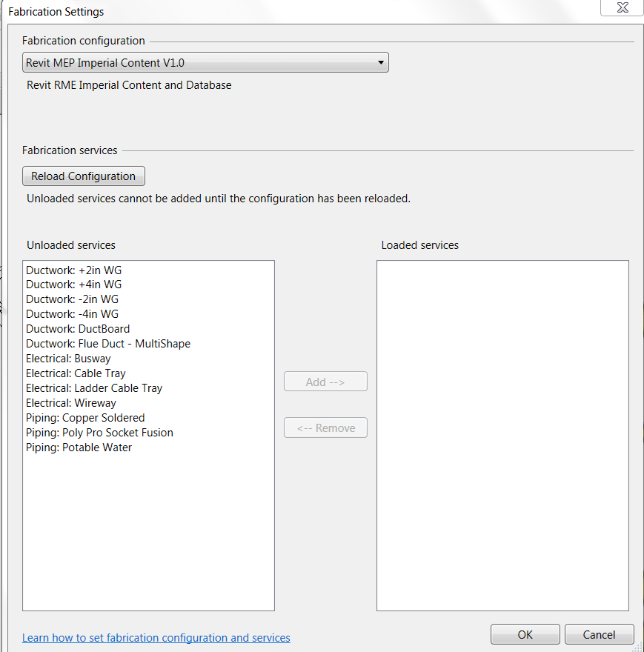
Task: Close the Fabrication Settings dialog
Action: [x=621, y=7]
